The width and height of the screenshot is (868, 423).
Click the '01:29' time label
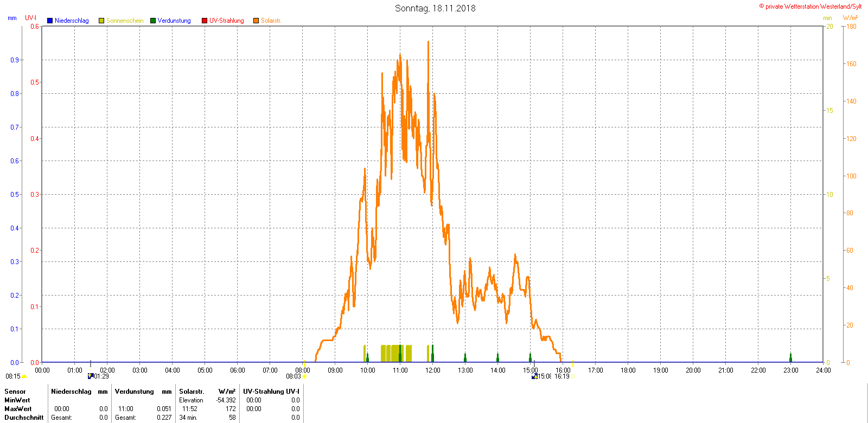coord(101,376)
